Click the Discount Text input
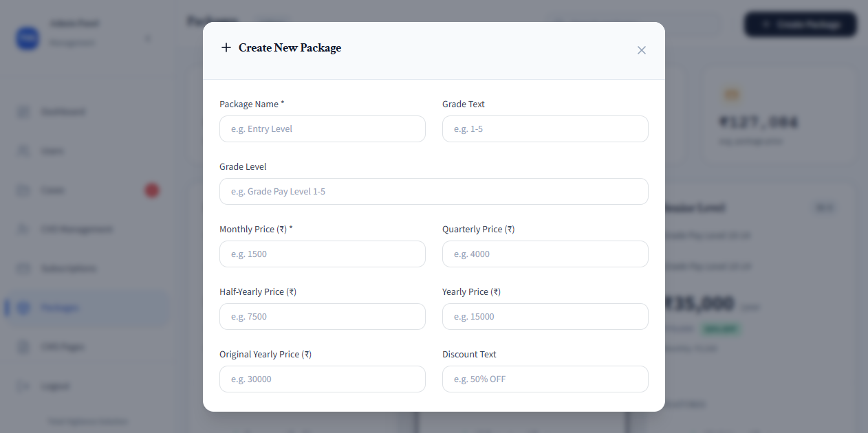The height and width of the screenshot is (433, 868). click(545, 379)
